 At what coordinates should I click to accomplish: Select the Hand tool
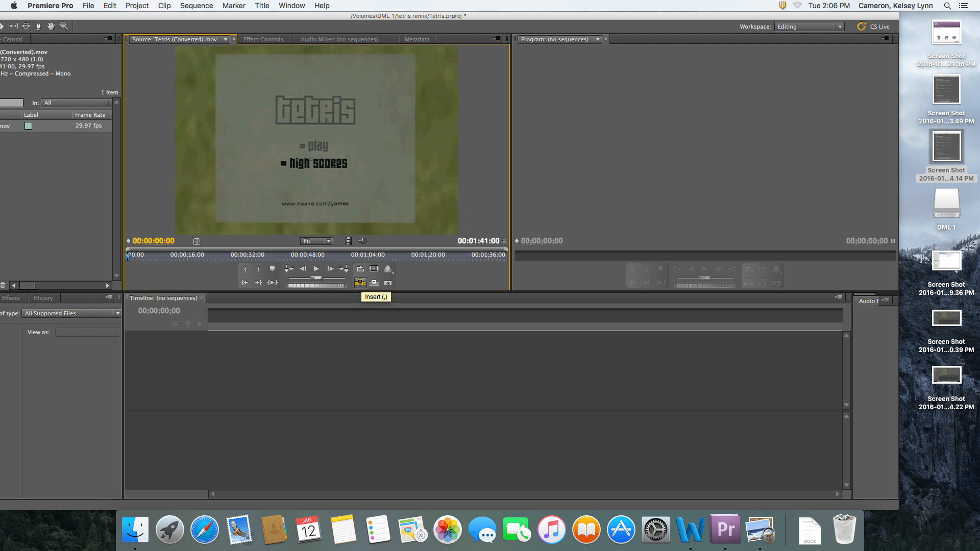pyautogui.click(x=51, y=26)
